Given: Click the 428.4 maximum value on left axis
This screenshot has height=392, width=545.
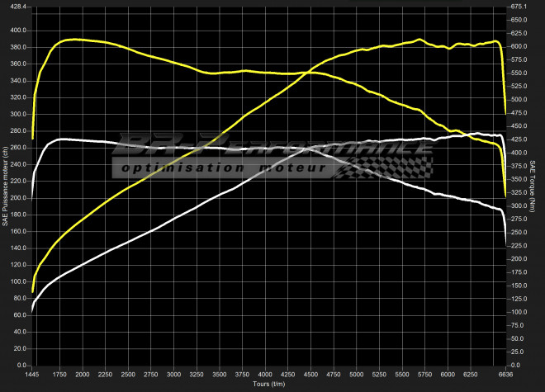Looking at the screenshot, I should click(x=17, y=7).
